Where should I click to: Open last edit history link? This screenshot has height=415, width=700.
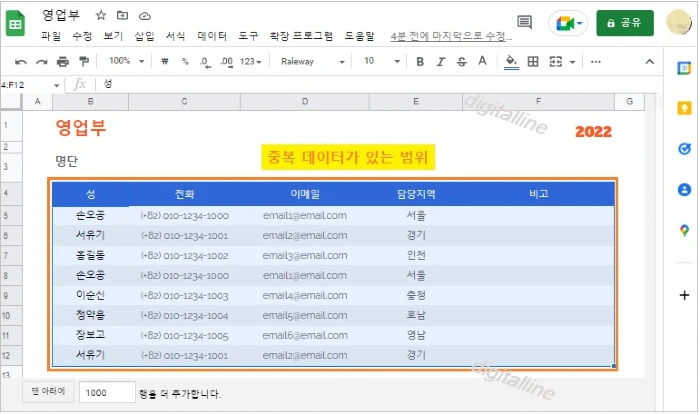click(x=451, y=37)
